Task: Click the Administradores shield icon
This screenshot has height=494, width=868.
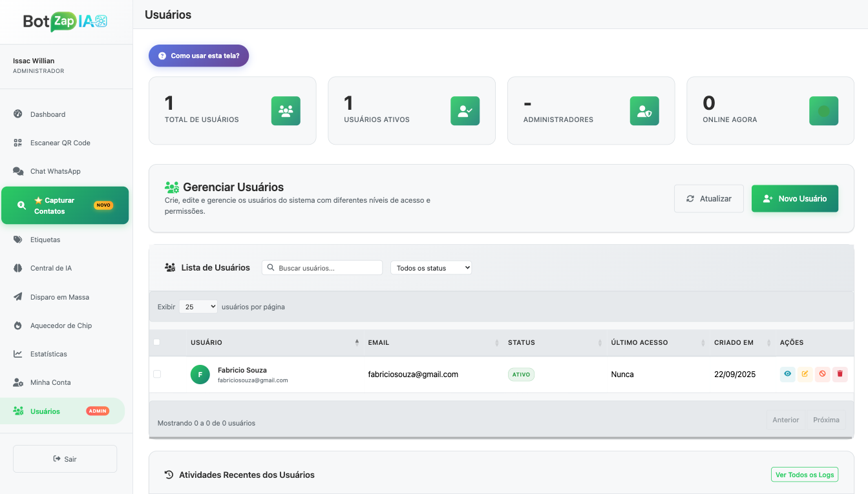Action: (x=644, y=110)
